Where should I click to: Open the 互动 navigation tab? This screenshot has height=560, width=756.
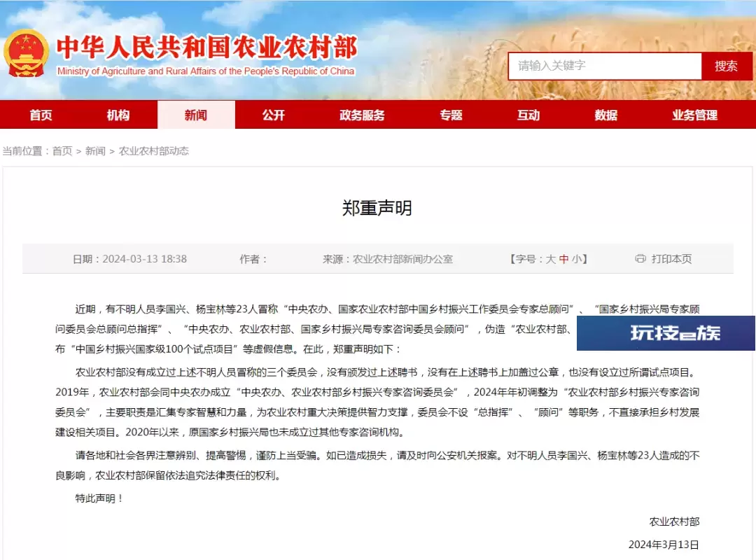pos(528,115)
